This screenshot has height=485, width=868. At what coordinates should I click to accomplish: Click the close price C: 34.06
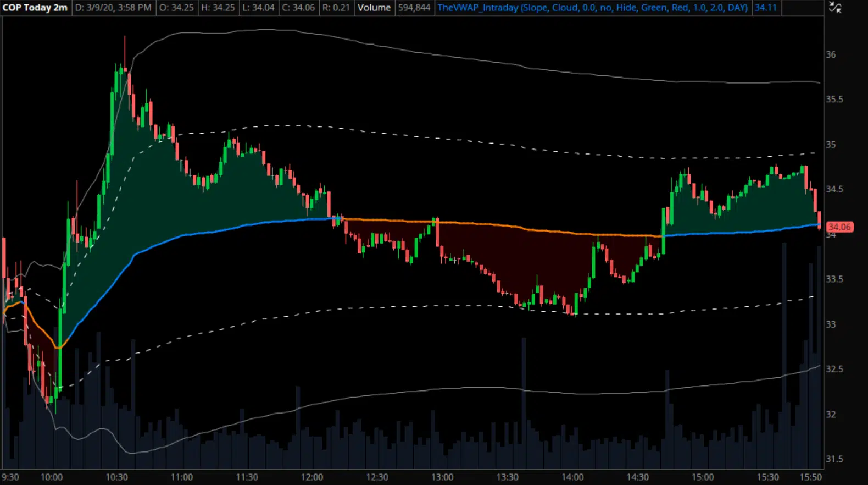coord(298,8)
